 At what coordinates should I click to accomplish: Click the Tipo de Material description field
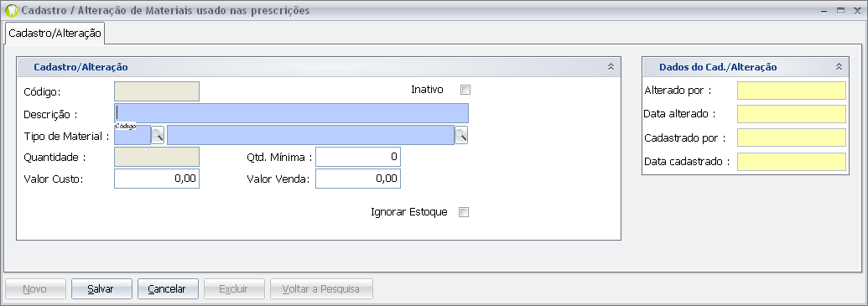click(x=310, y=135)
